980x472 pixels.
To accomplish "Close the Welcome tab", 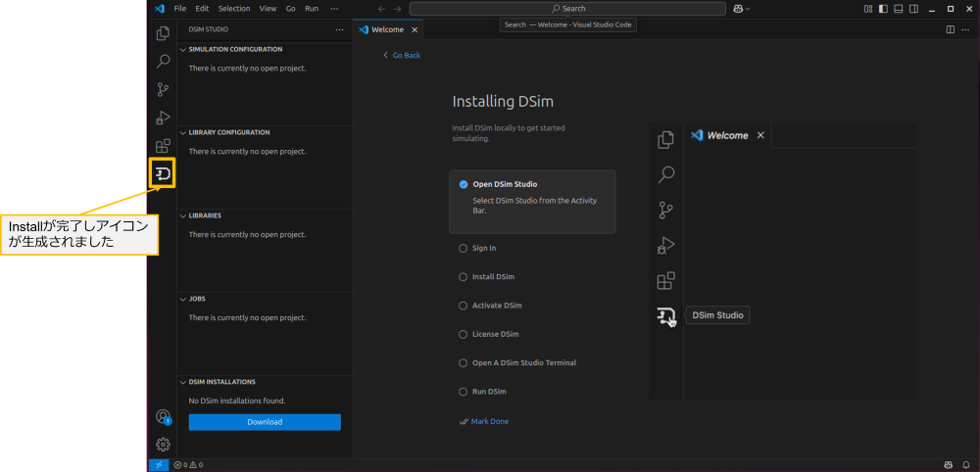I will point(415,30).
